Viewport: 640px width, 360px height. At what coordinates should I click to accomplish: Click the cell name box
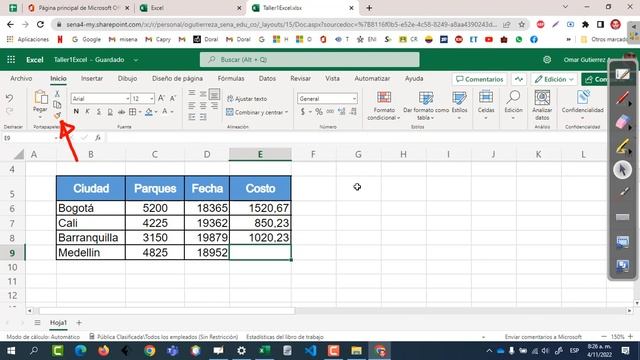pyautogui.click(x=29, y=138)
